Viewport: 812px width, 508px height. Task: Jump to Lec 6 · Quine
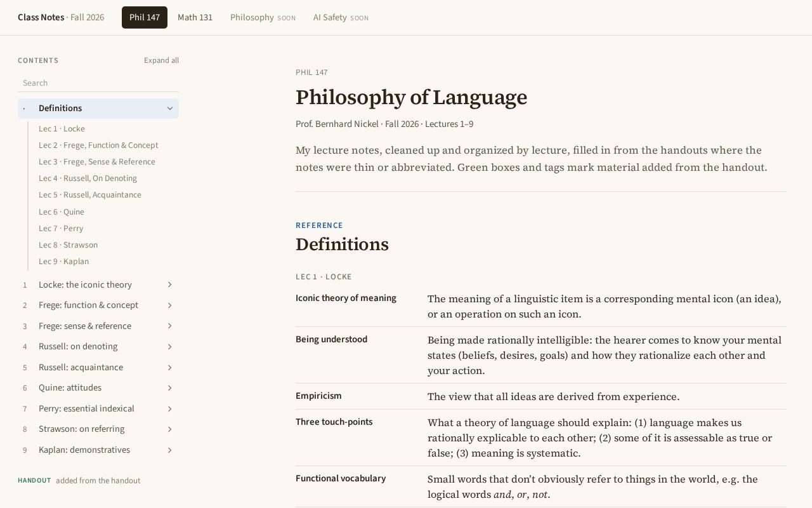pyautogui.click(x=62, y=212)
